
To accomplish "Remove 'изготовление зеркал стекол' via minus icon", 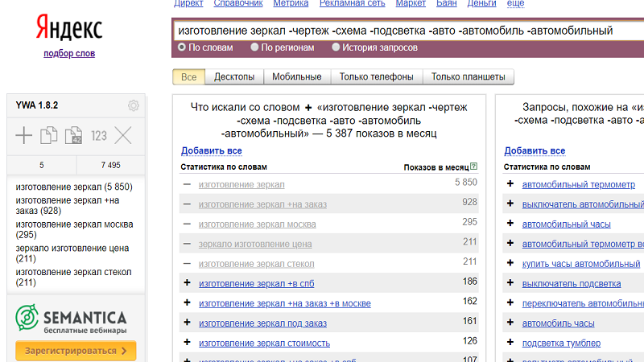I will pyautogui.click(x=187, y=264).
